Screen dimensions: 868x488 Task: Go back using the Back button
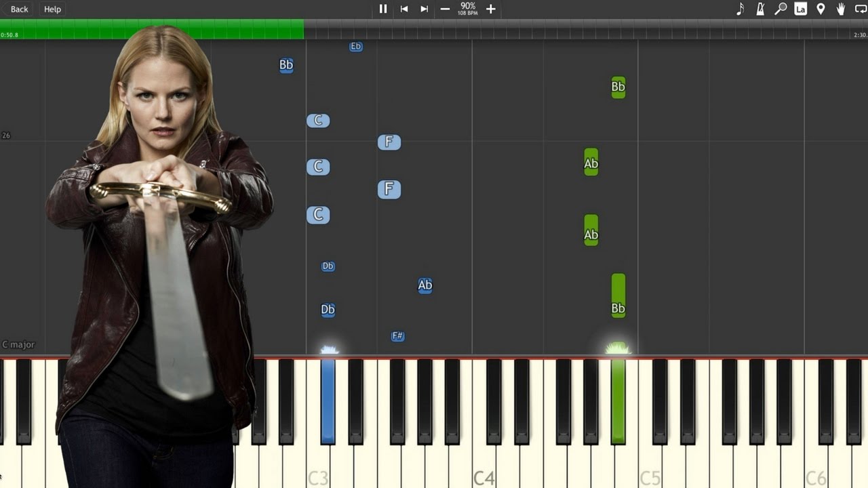pos(20,9)
